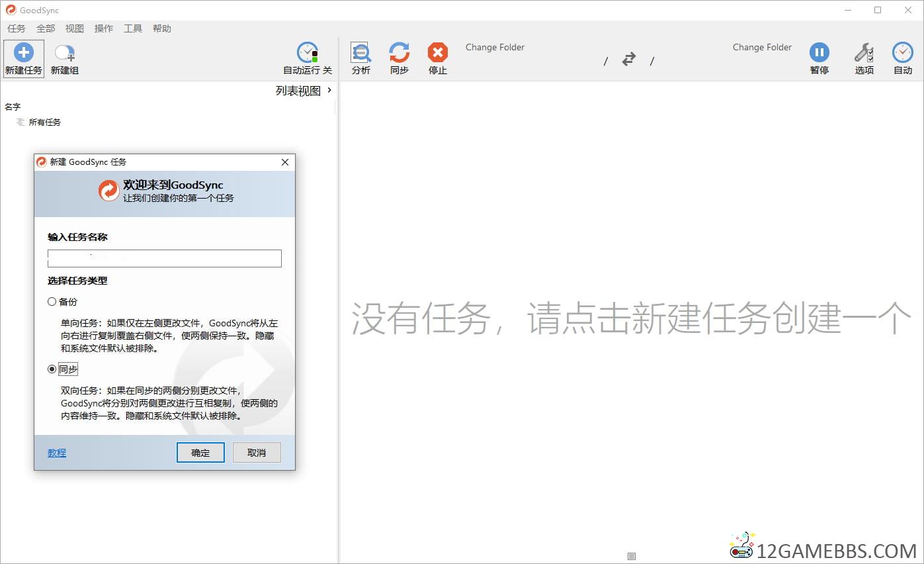Viewport: 924px width, 564px height.
Task: Click the left Change Folder label
Action: point(495,47)
